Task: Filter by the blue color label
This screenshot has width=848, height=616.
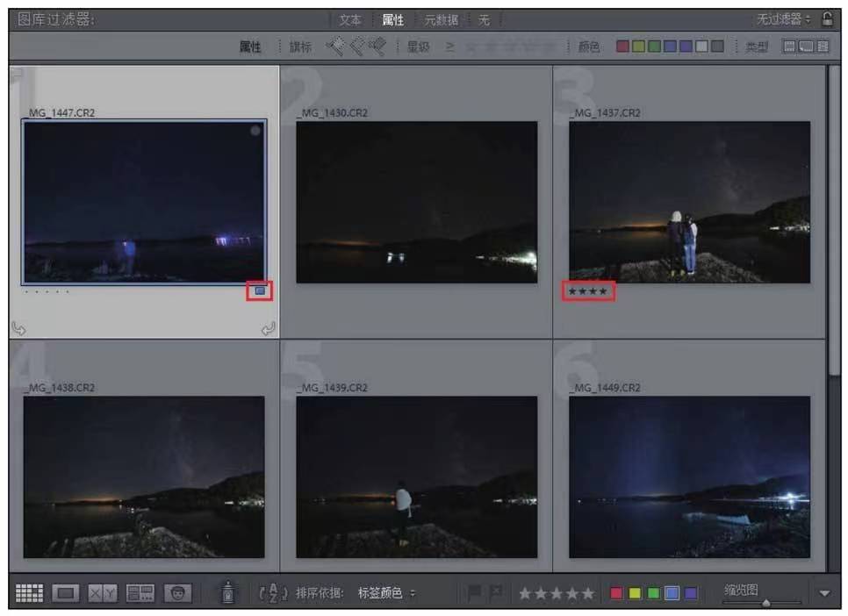Action: 670,47
